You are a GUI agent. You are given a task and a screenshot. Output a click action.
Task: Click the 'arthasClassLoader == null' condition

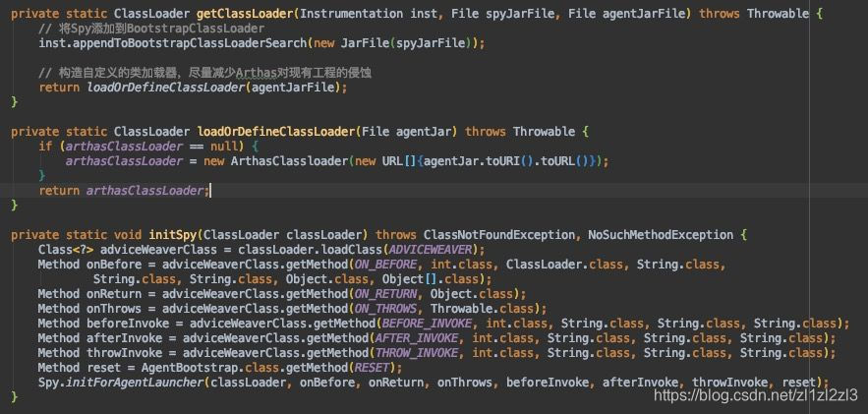click(x=151, y=147)
